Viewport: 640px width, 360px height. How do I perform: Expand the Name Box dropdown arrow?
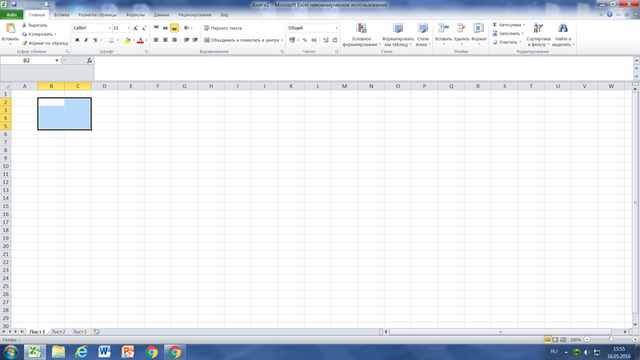point(57,60)
